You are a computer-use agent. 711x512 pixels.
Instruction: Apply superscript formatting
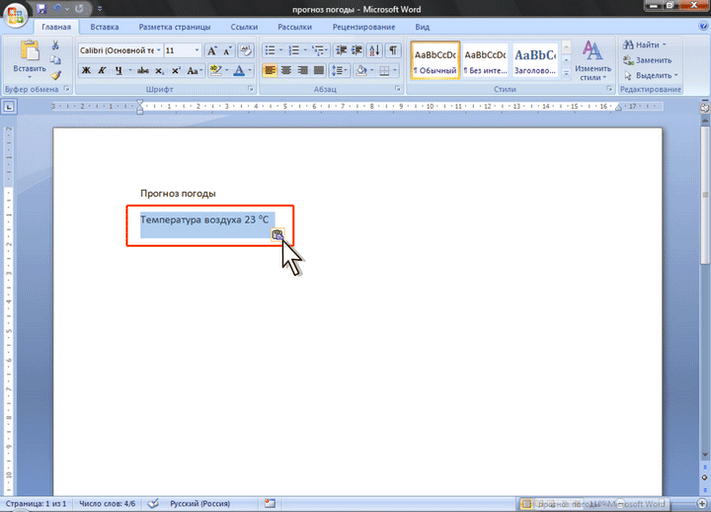[176, 71]
